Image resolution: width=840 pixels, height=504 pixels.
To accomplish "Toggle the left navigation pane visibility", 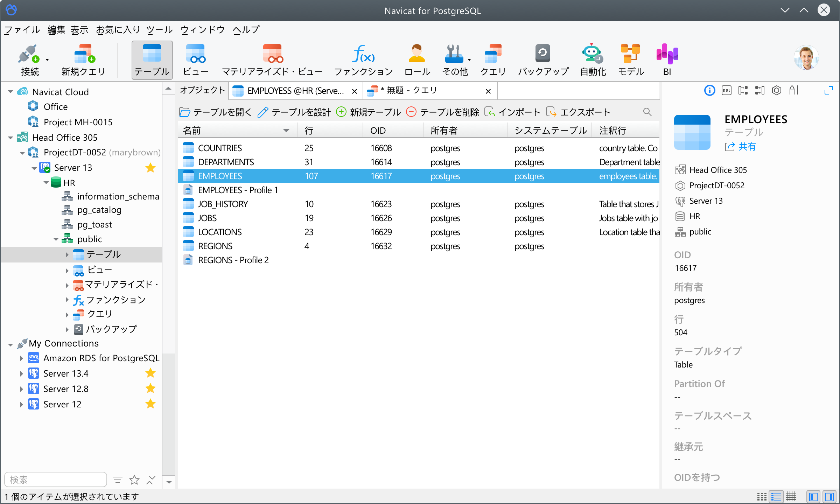I will [813, 497].
